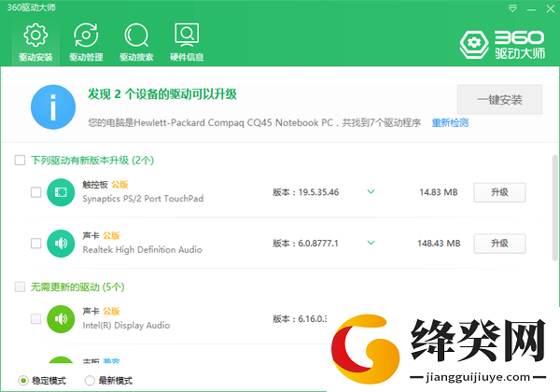Click the Synaptics PS/2 Port TouchPad text
Viewport: 560px width, 392px height.
[143, 199]
